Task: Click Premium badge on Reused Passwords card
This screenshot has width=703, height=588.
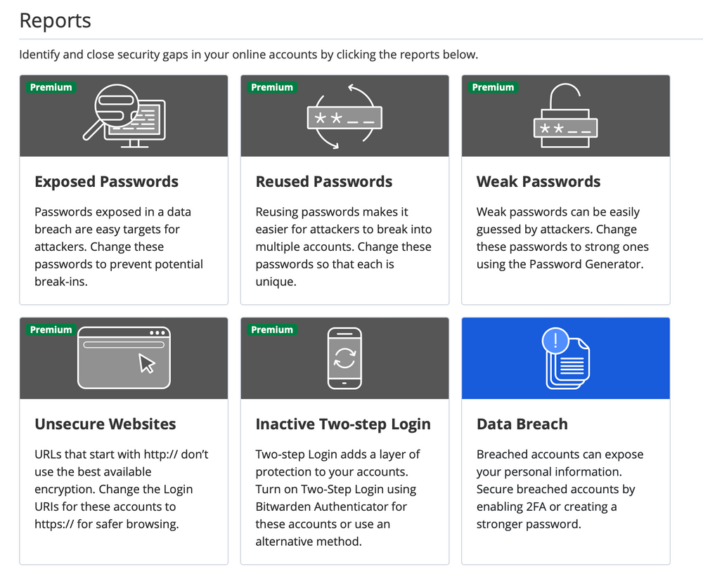Action: [272, 87]
